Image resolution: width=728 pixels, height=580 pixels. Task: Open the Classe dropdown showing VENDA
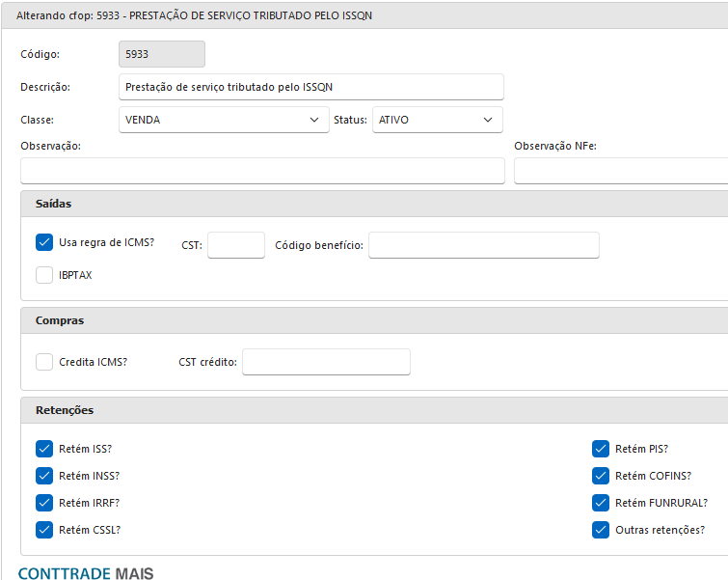pos(223,120)
